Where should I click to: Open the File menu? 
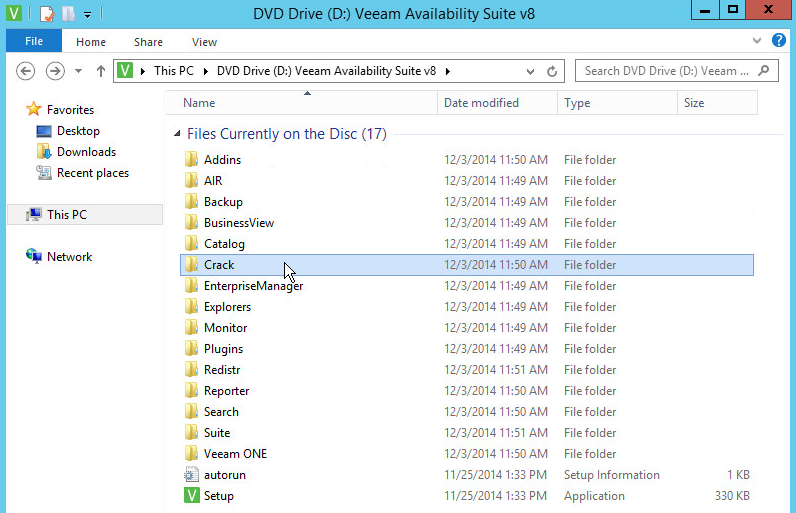pyautogui.click(x=34, y=41)
